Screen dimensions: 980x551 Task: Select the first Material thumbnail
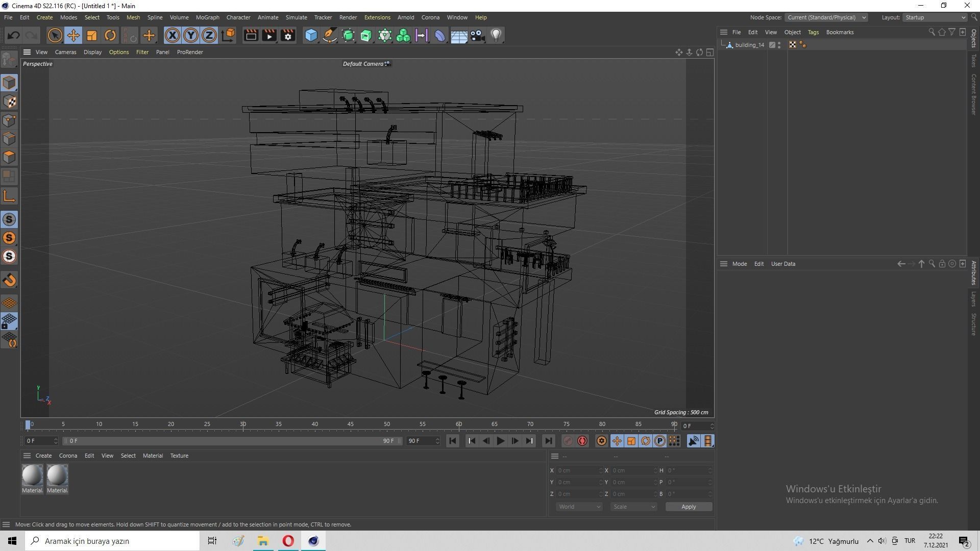point(32,475)
